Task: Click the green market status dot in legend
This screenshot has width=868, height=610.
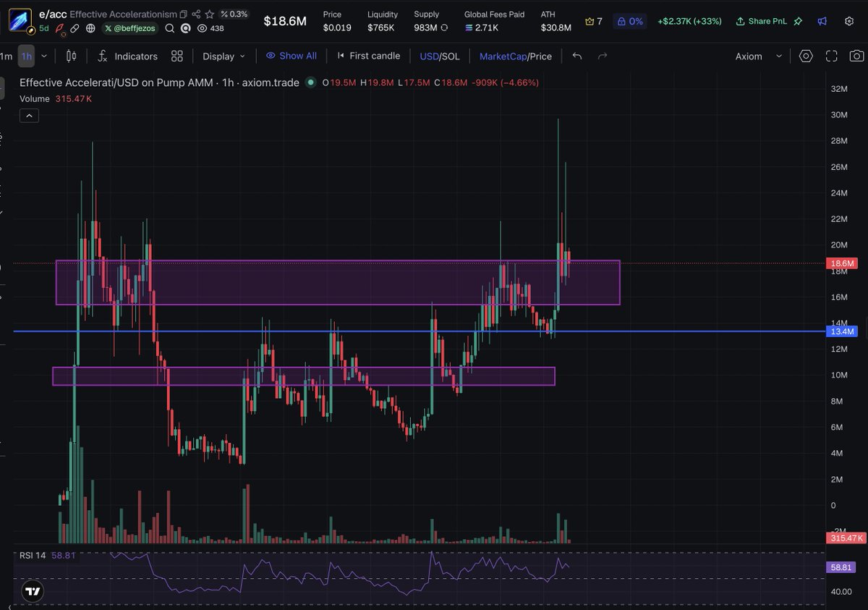Action: click(x=311, y=82)
